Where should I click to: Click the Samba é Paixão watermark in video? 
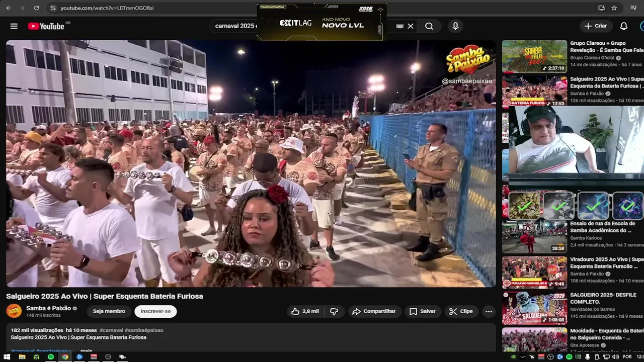click(x=467, y=64)
